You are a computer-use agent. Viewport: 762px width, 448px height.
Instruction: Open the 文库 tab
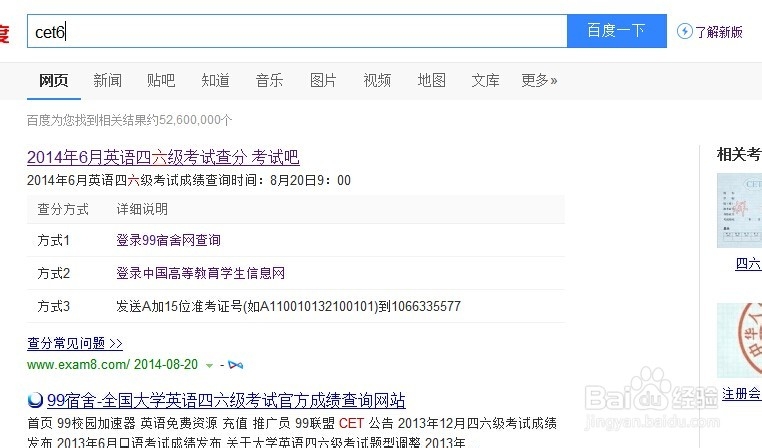[x=485, y=80]
